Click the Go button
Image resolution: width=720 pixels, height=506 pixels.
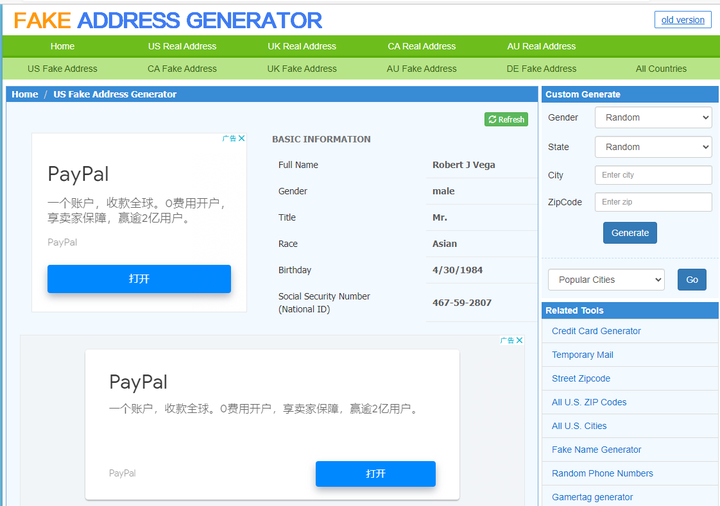692,280
